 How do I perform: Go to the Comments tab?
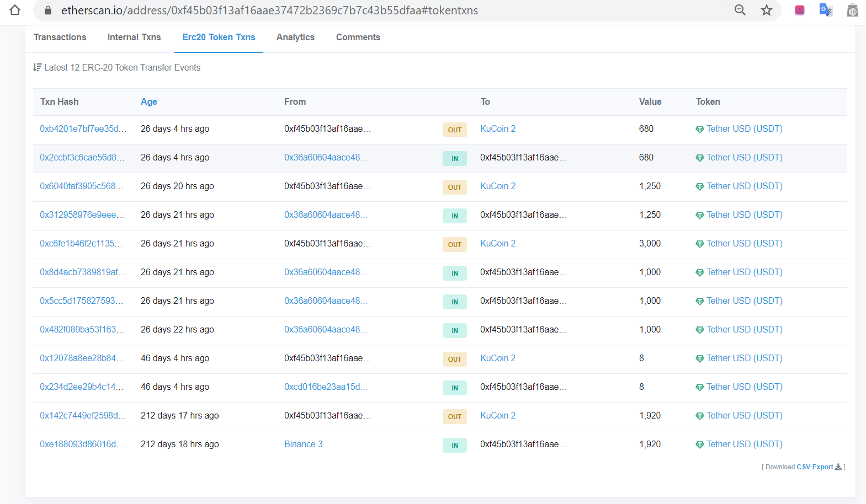(358, 37)
